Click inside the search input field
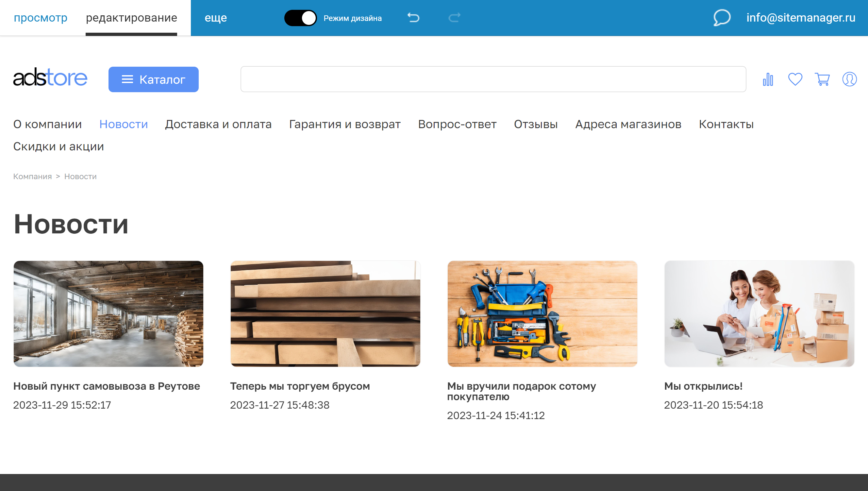The width and height of the screenshot is (868, 491). click(493, 79)
